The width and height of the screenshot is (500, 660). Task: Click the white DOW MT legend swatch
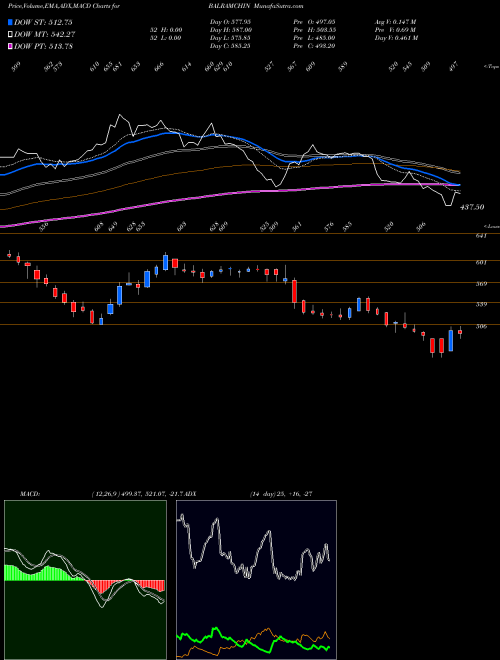11,35
